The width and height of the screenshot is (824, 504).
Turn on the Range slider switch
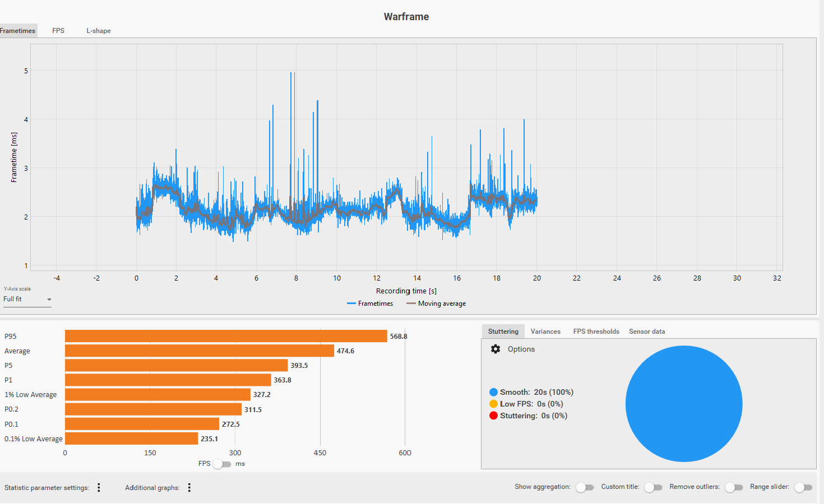pyautogui.click(x=803, y=487)
